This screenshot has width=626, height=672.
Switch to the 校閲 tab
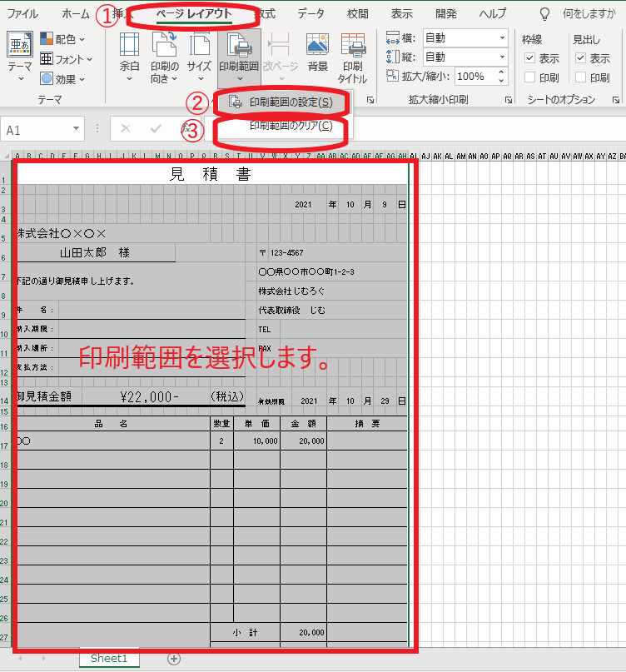[357, 13]
